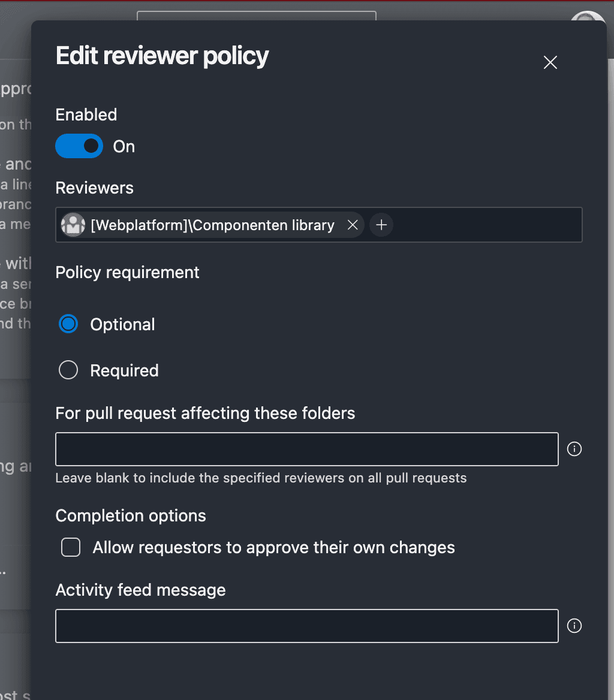Turn off the Enabled toggle
This screenshot has height=700, width=614.
(79, 146)
